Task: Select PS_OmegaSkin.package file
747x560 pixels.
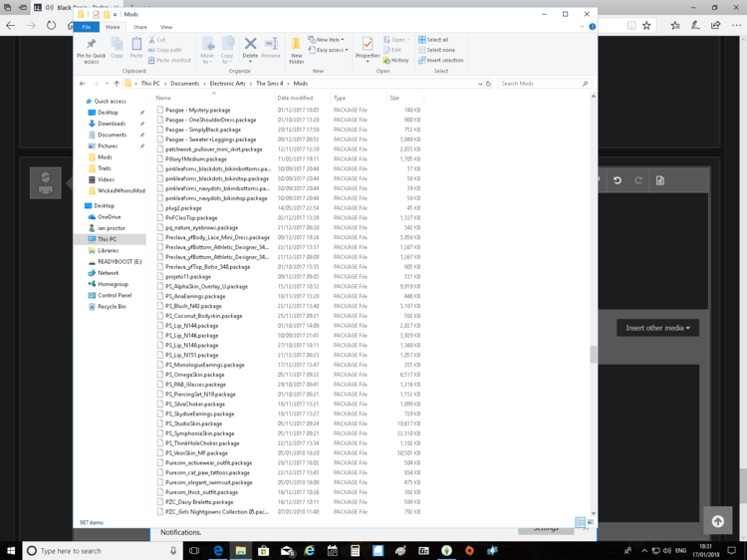Action: [x=195, y=375]
